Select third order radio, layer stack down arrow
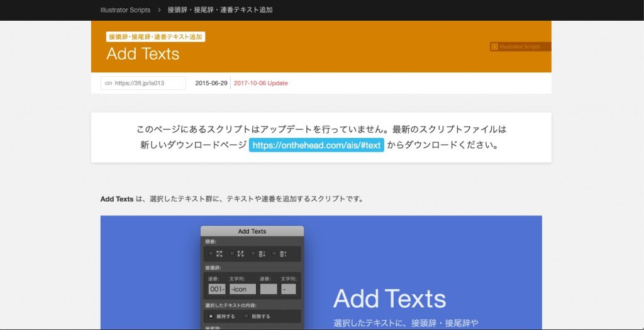Viewport: 644px width, 330px height. (x=253, y=254)
